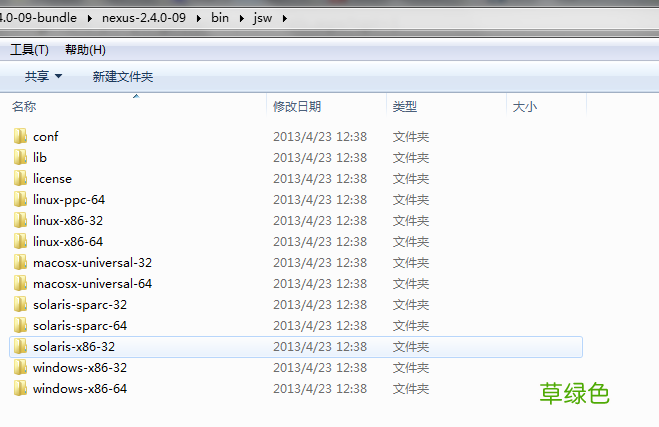
Task: Click the macosx-universal-64 folder icon
Action: [x=20, y=283]
